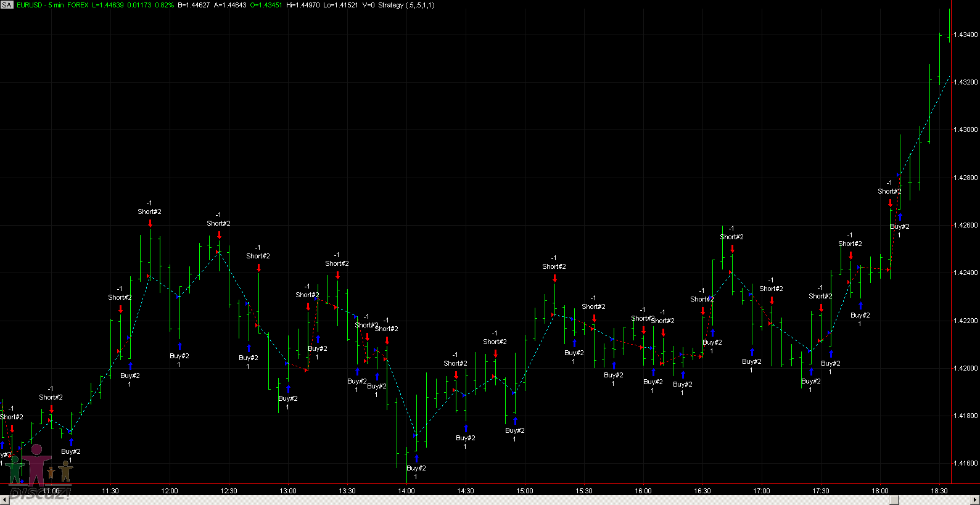Click the 1.41600 price axis label

pos(966,463)
